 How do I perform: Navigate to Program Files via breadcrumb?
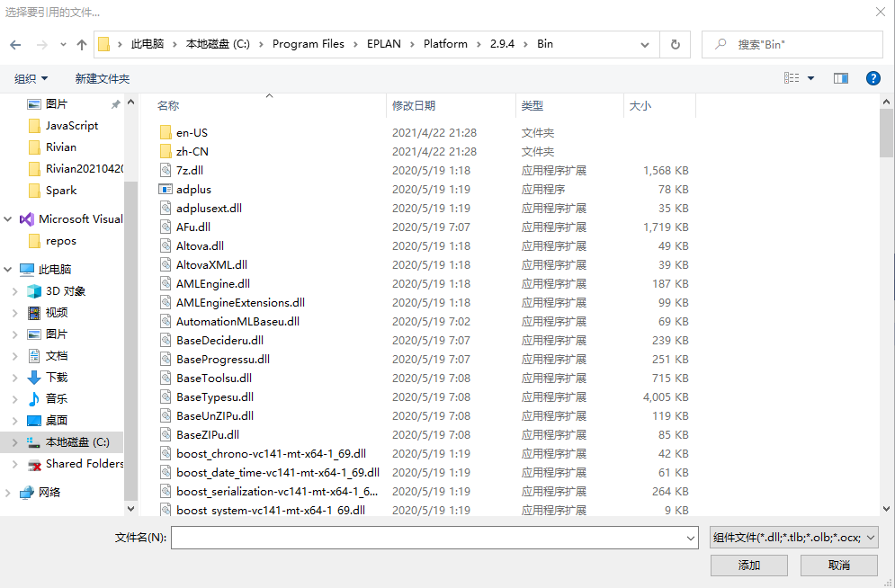(309, 43)
